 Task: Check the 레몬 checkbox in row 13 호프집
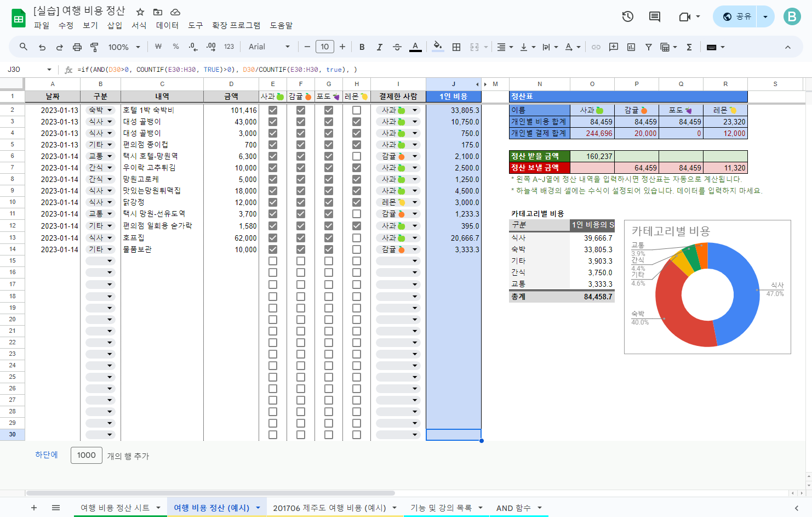point(357,238)
